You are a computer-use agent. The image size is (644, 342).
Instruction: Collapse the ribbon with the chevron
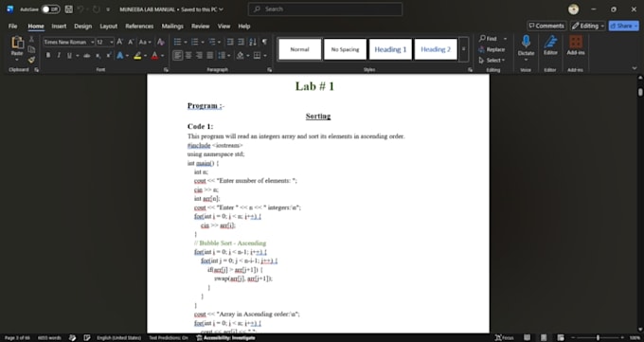(x=635, y=68)
